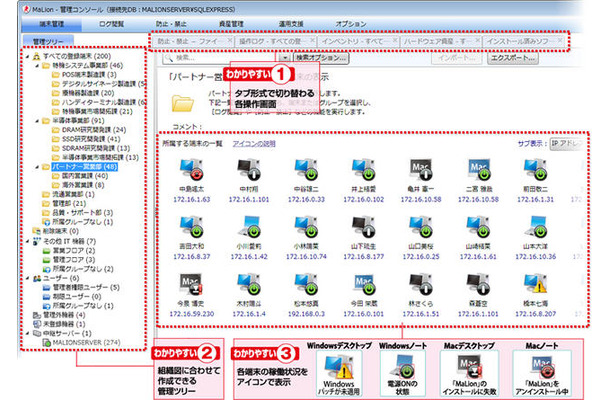Click the icon beside 管理外機器 (4)

37,315
